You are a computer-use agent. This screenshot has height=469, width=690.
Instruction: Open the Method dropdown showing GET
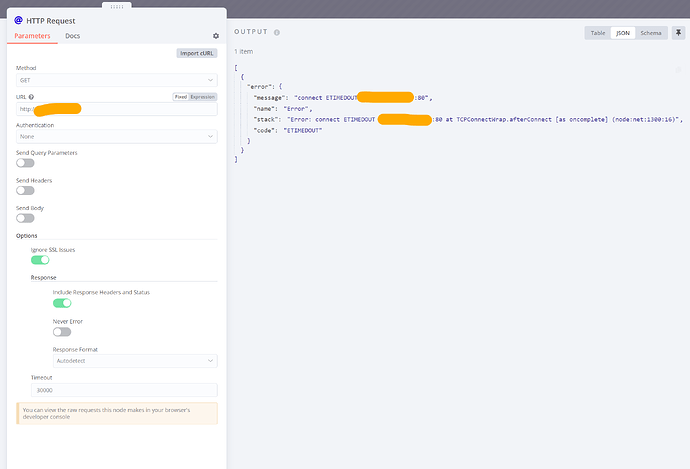click(116, 80)
